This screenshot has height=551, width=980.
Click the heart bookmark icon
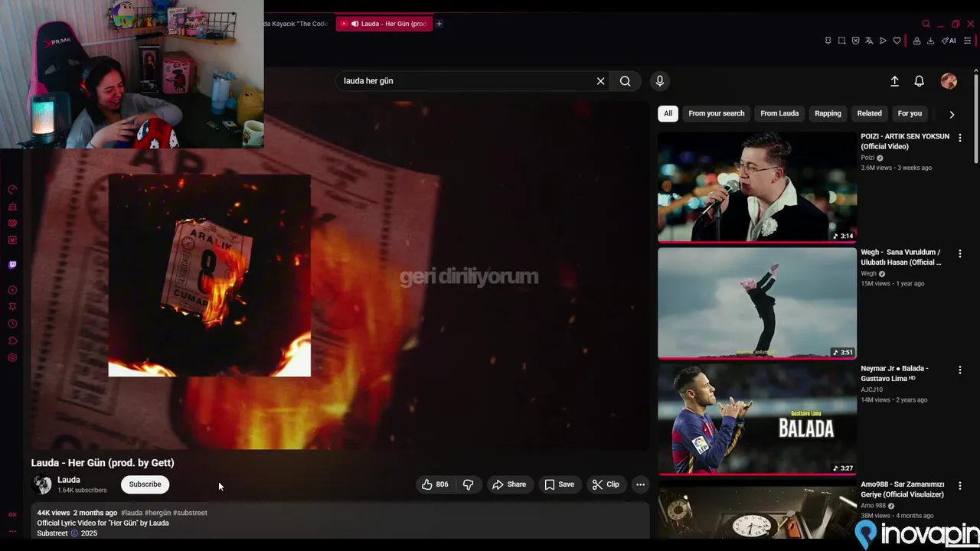[897, 41]
